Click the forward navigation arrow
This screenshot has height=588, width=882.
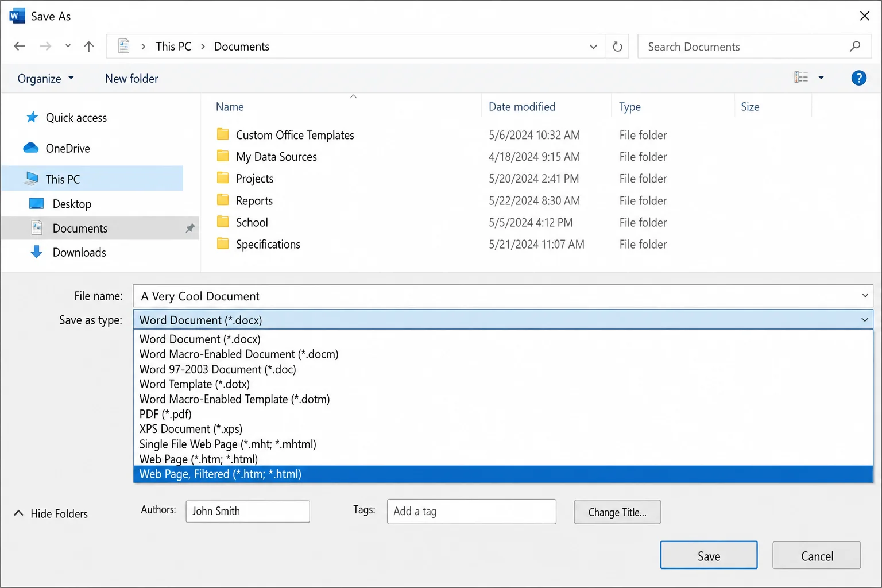[x=45, y=46]
